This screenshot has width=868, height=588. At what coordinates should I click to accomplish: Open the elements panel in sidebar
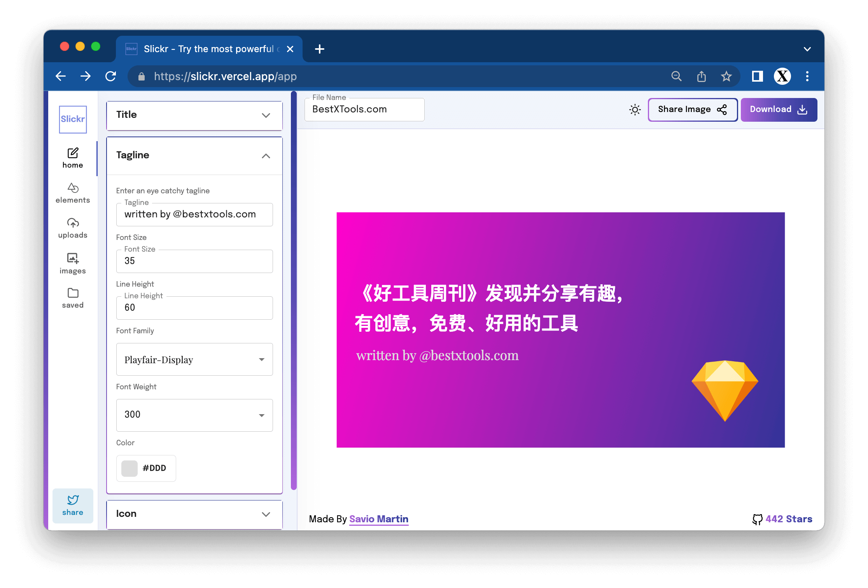coord(73,193)
